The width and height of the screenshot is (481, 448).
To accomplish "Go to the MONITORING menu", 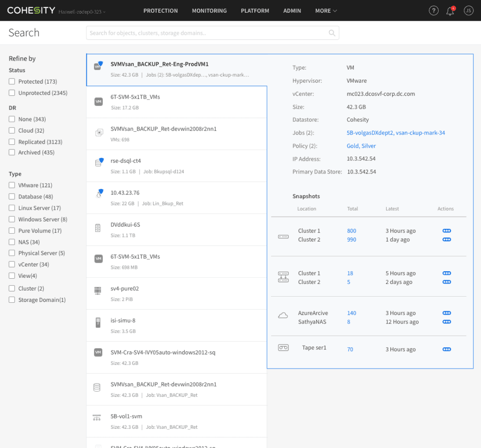I will click(x=209, y=11).
